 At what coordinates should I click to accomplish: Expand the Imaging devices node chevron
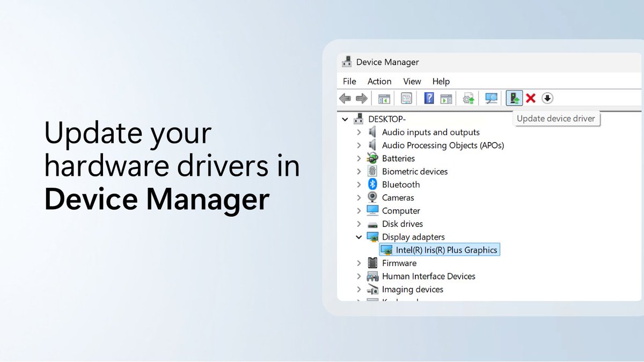359,289
